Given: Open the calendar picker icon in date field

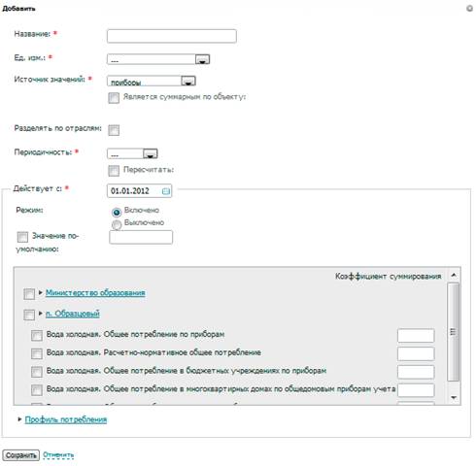Looking at the screenshot, I should click(x=165, y=191).
